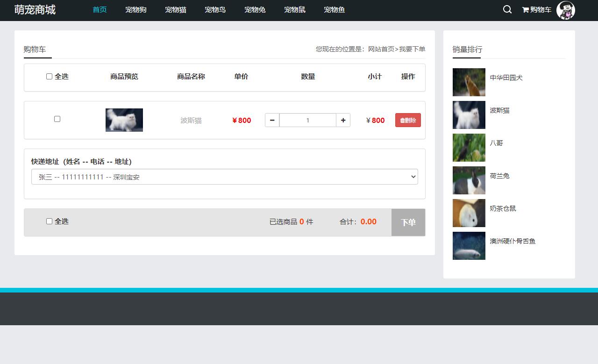Open the 宠物狗 category tab

(x=135, y=9)
